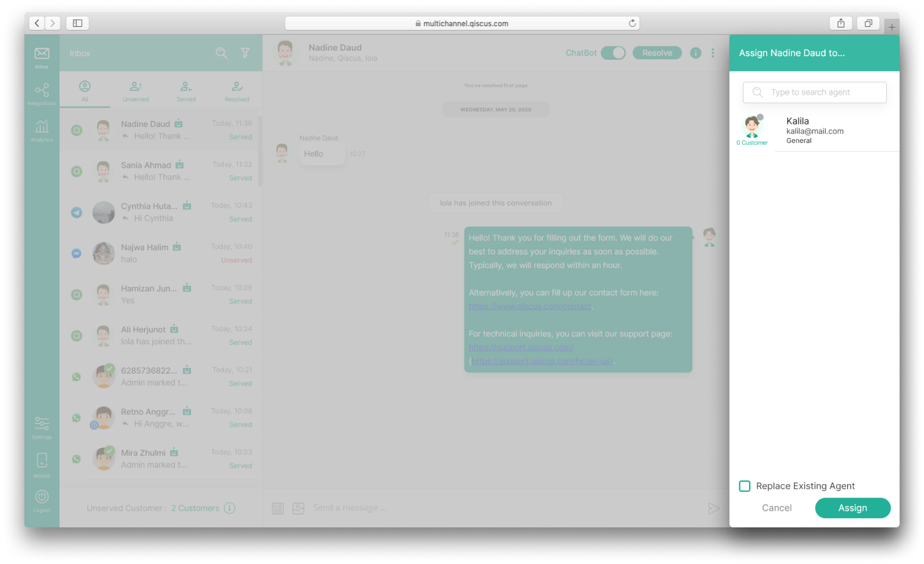Open Inbox from the left sidebar

pyautogui.click(x=41, y=57)
